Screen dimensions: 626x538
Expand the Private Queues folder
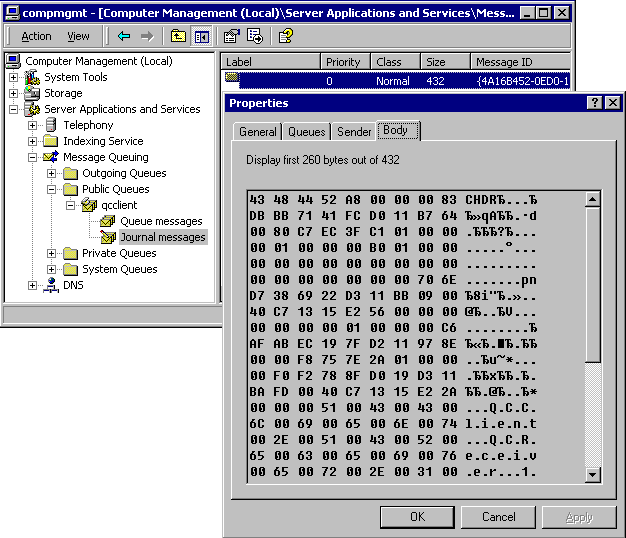[52, 253]
